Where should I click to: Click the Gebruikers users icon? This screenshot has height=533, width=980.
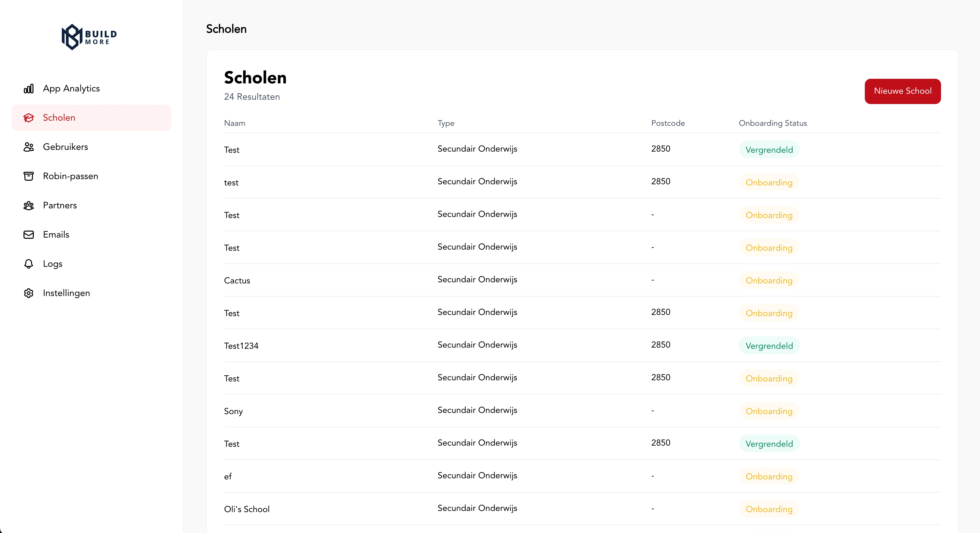(29, 147)
